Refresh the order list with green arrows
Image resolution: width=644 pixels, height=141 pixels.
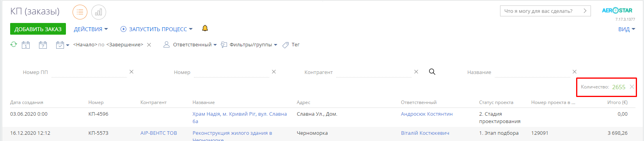coord(14,44)
